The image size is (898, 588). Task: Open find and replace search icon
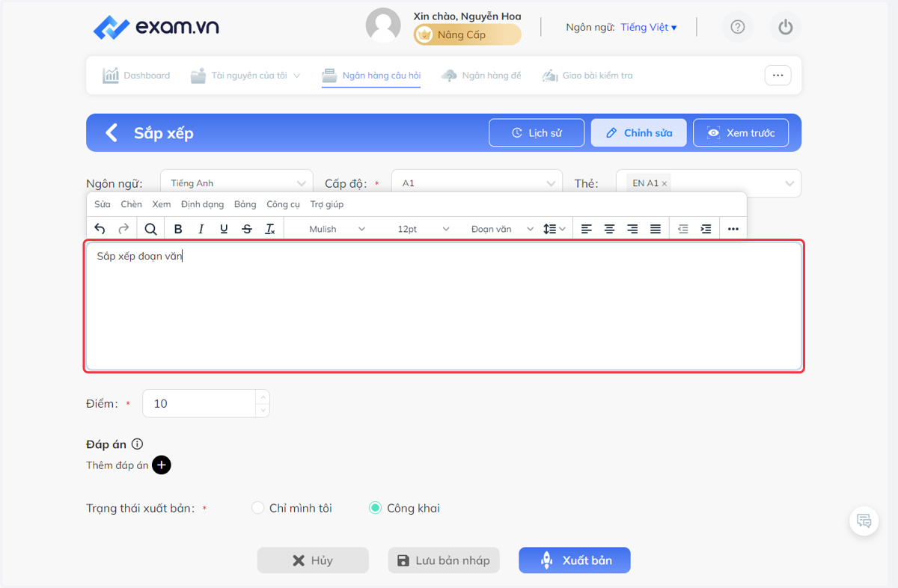point(150,229)
